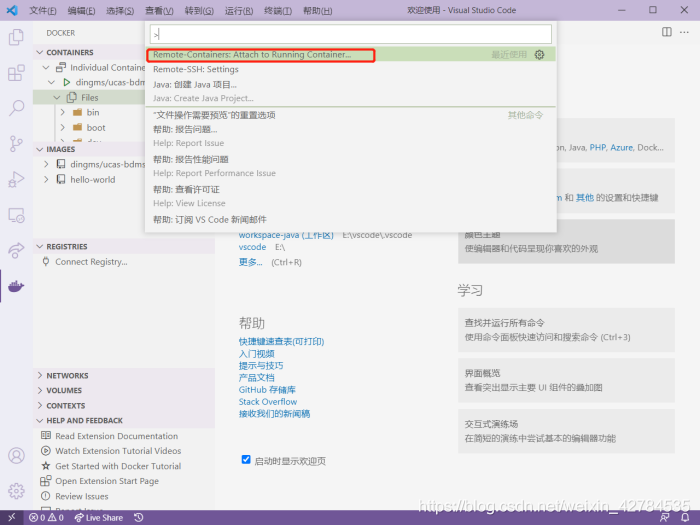The width and height of the screenshot is (700, 525).
Task: Open the Stack Overflow help link
Action: pos(268,402)
